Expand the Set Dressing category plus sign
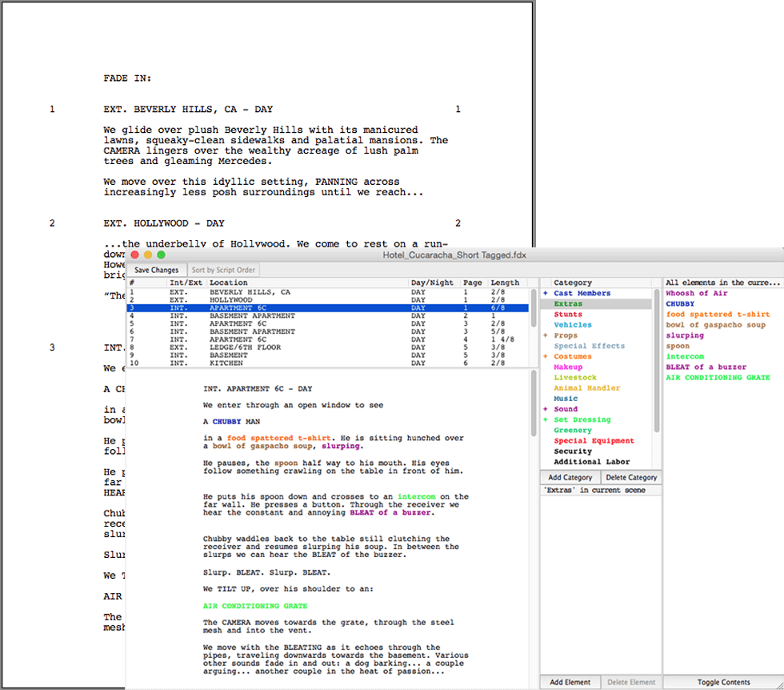Image resolution: width=784 pixels, height=690 pixels. tap(546, 419)
